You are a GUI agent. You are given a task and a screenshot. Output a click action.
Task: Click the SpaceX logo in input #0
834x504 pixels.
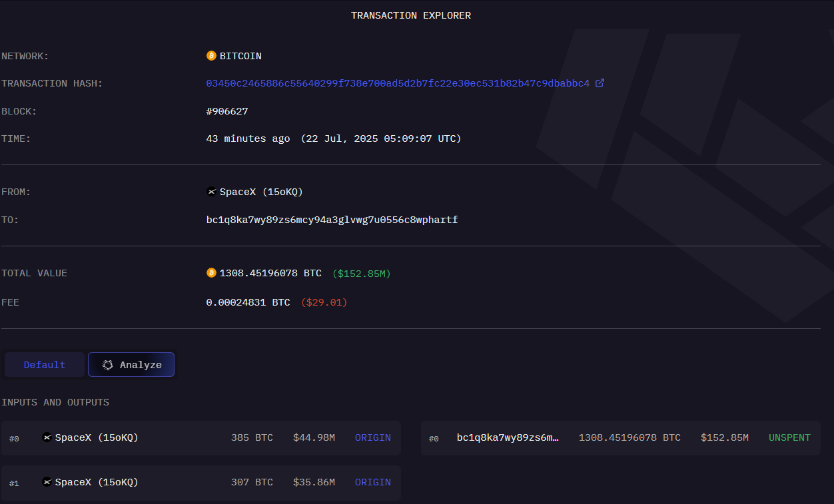pyautogui.click(x=47, y=437)
